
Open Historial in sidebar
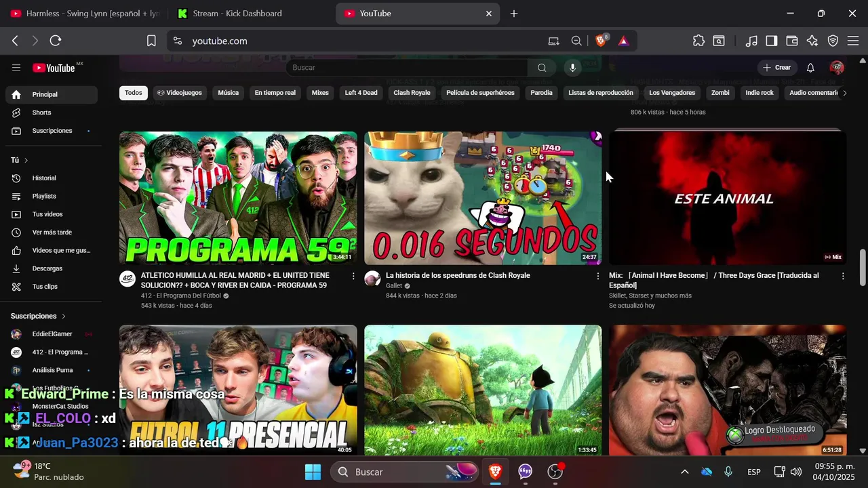(x=52, y=178)
